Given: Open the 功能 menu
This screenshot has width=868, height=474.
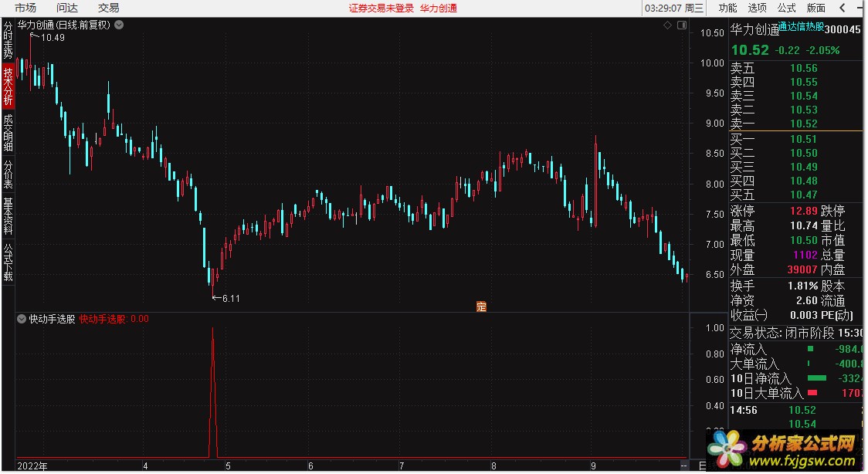Looking at the screenshot, I should click(x=727, y=8).
